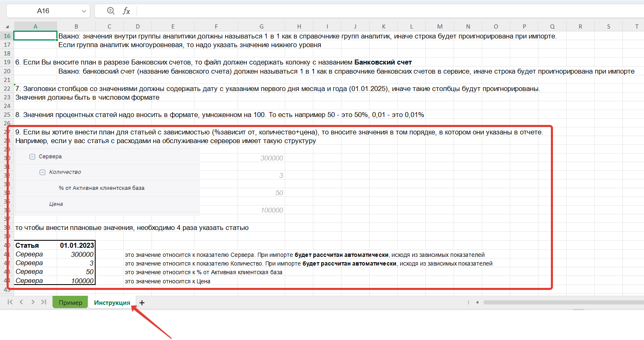The height and width of the screenshot is (340, 644).
Task: Select the cell containing 01.01.2023
Action: click(77, 245)
